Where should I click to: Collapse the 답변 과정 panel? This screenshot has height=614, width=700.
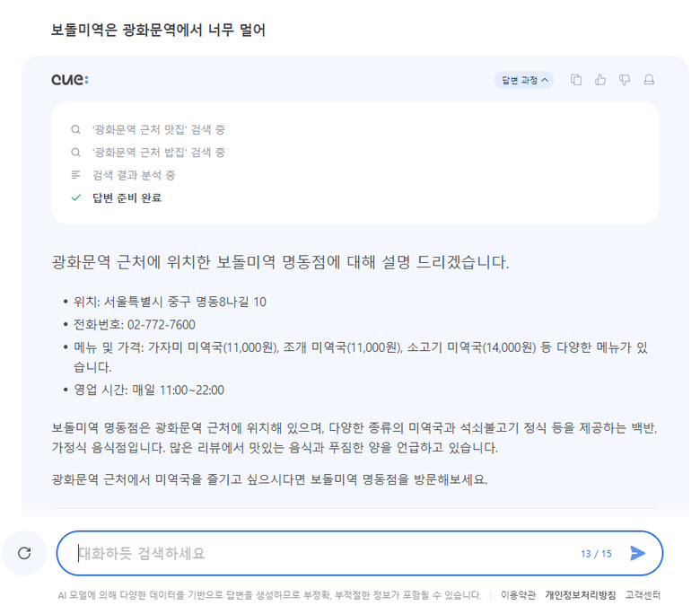click(x=524, y=81)
